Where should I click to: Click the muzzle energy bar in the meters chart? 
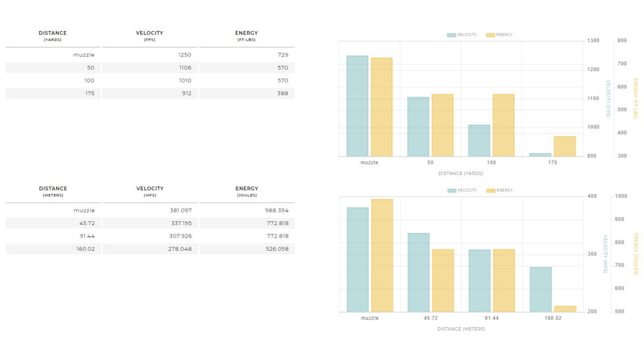point(382,255)
